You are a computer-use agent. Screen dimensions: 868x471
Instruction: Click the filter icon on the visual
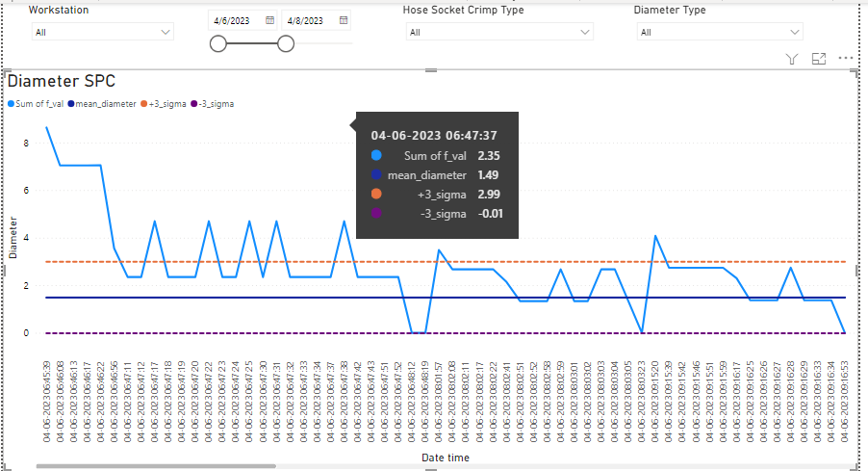(792, 59)
